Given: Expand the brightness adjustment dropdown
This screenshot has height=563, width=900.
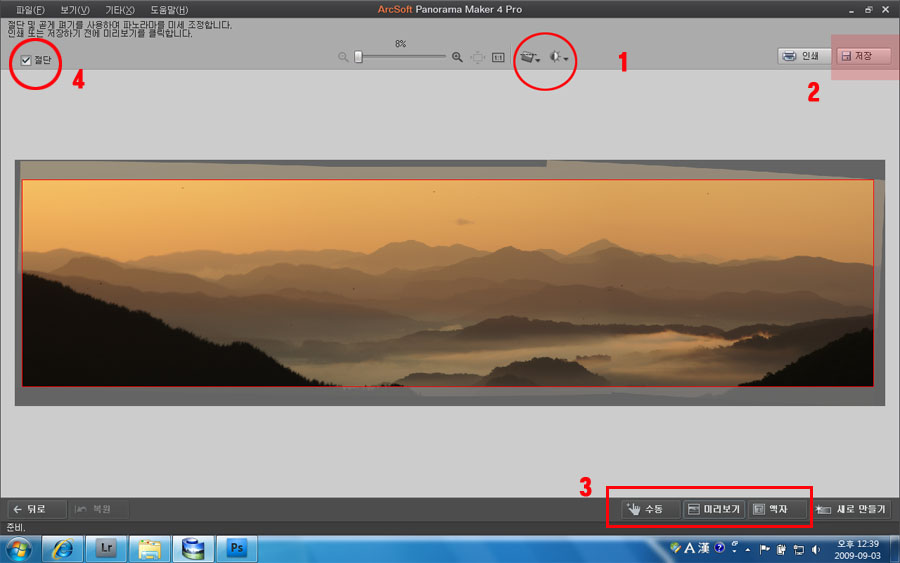Looking at the screenshot, I should coord(558,57).
